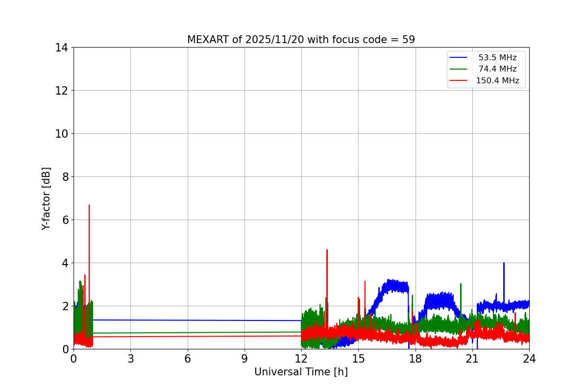Click the tallest red spike peak near 6.7 dB

pyautogui.click(x=89, y=205)
